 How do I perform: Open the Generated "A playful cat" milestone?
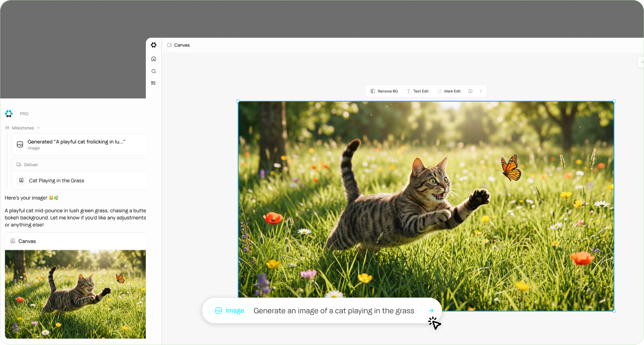click(76, 144)
